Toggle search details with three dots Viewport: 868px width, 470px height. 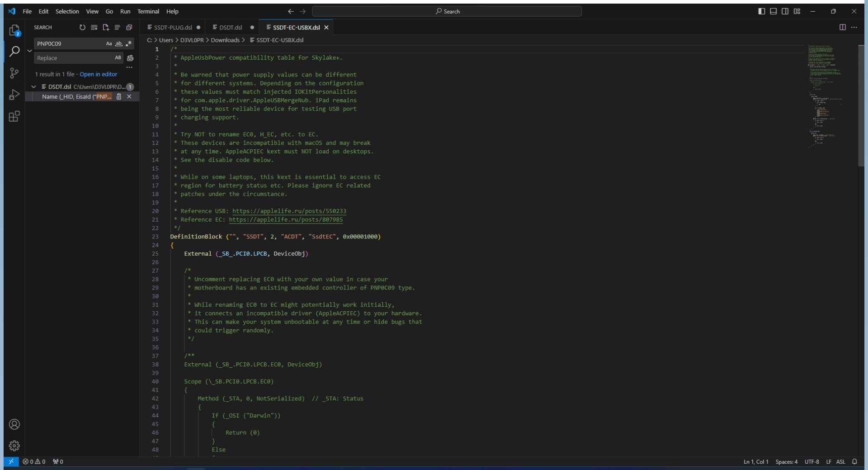129,67
